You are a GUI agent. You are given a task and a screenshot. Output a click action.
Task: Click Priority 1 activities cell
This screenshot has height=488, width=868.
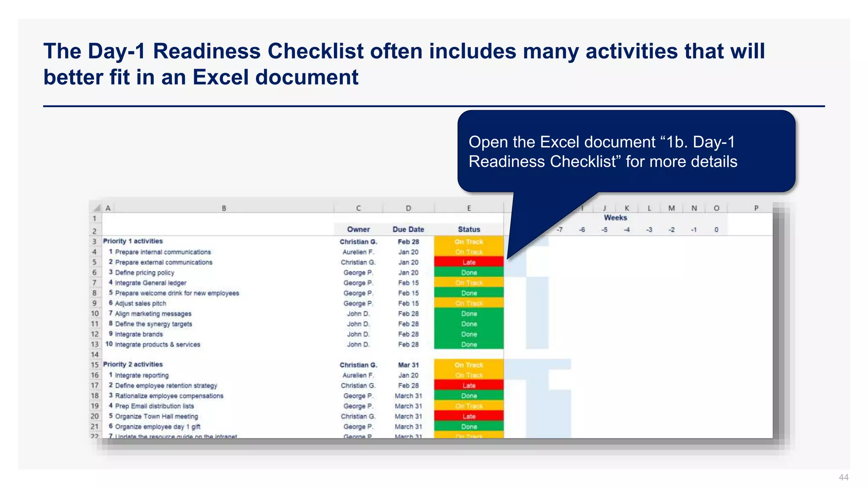tap(133, 241)
